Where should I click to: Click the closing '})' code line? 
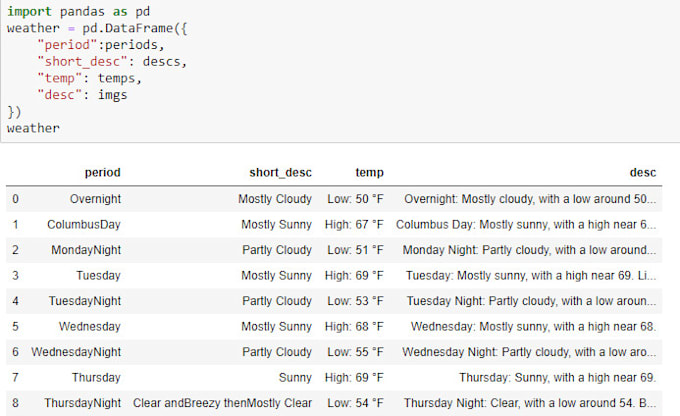click(14, 112)
